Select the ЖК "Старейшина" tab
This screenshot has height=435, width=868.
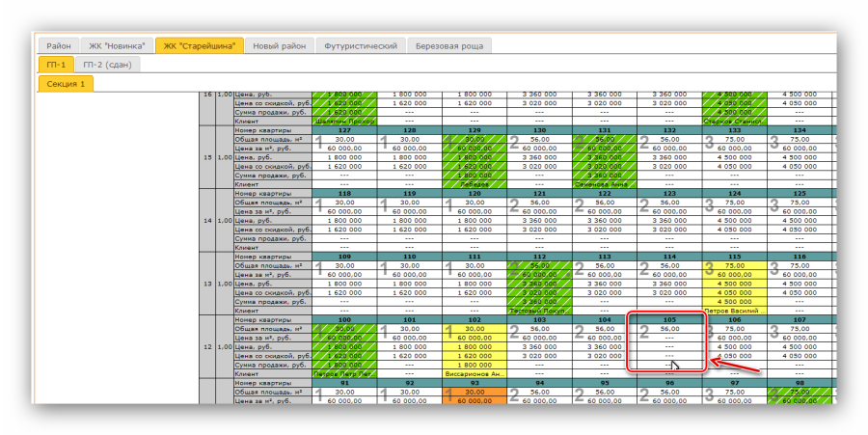coord(199,45)
